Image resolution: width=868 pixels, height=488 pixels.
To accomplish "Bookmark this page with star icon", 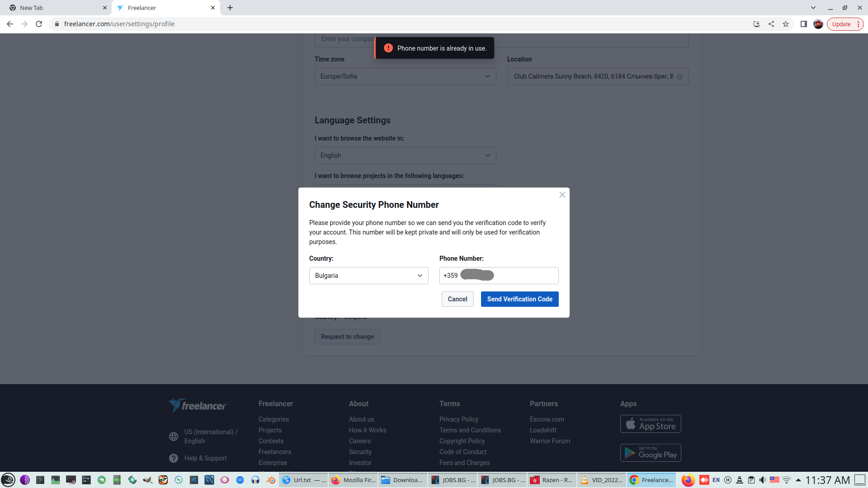I will point(786,24).
